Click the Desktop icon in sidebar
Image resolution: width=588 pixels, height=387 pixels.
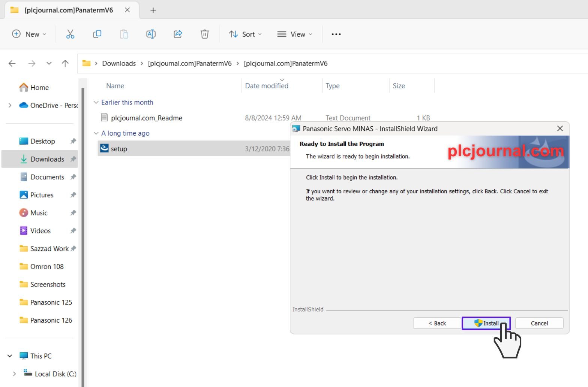[24, 141]
